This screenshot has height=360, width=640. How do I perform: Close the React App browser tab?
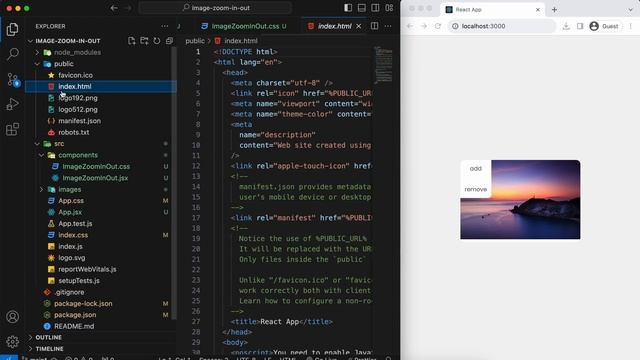pyautogui.click(x=538, y=9)
